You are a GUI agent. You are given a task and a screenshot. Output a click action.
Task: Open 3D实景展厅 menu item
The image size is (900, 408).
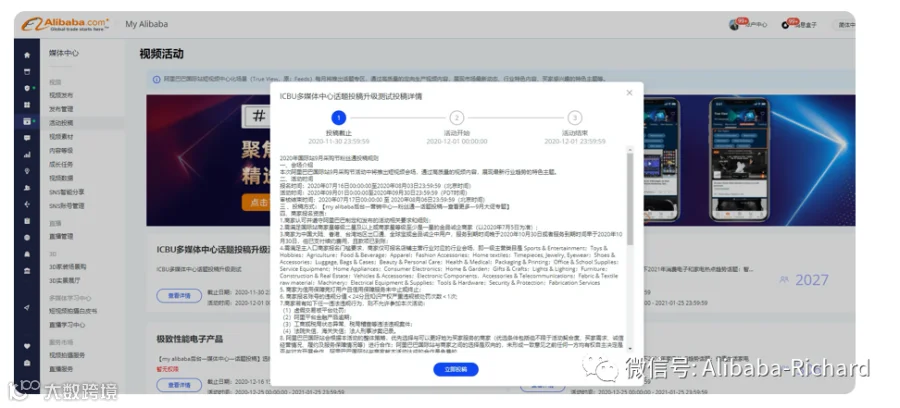pos(65,281)
